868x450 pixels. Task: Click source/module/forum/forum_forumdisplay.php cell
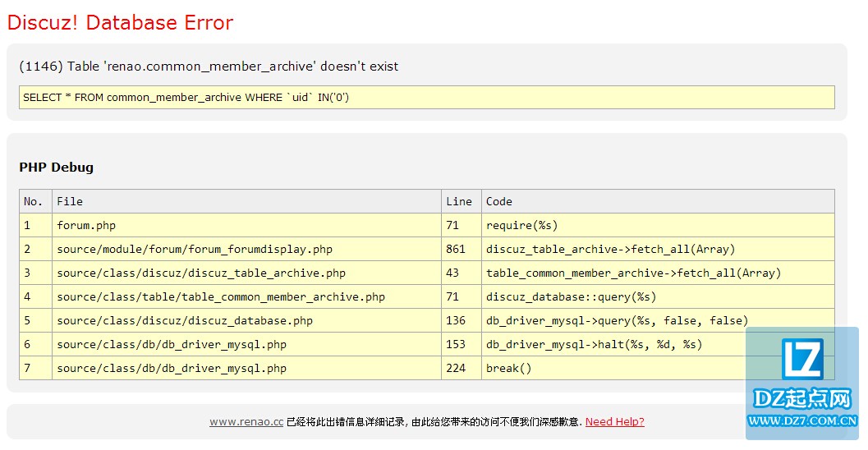click(246, 249)
